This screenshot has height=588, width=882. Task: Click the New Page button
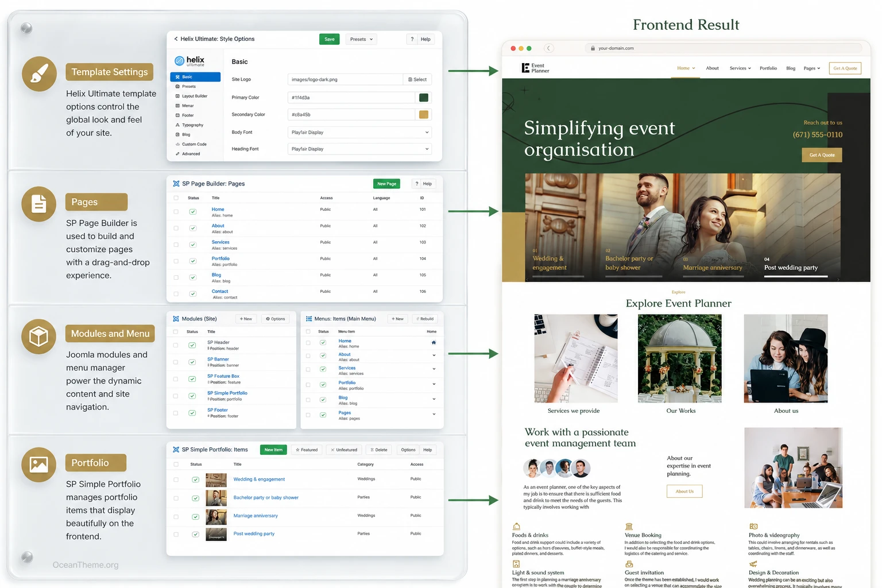click(x=386, y=184)
